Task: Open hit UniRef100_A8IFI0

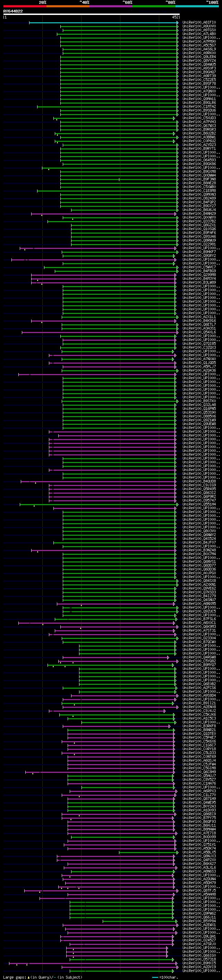Action: [199, 23]
